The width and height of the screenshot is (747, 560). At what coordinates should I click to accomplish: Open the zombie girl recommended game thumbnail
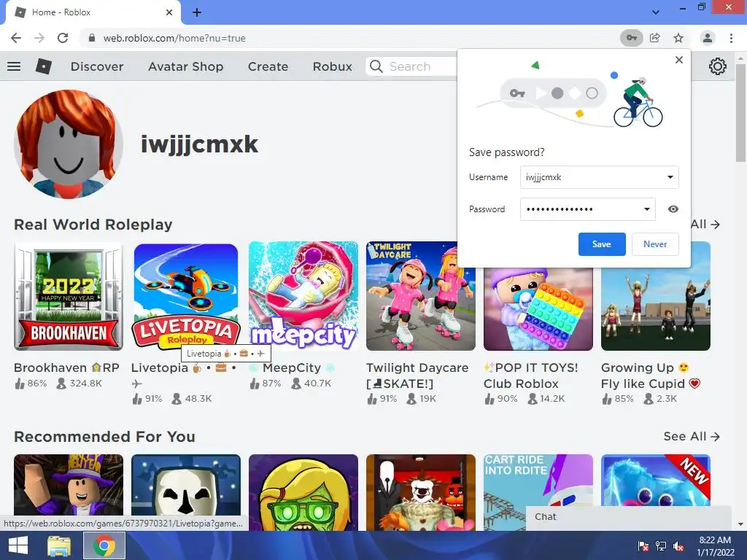[x=303, y=492]
